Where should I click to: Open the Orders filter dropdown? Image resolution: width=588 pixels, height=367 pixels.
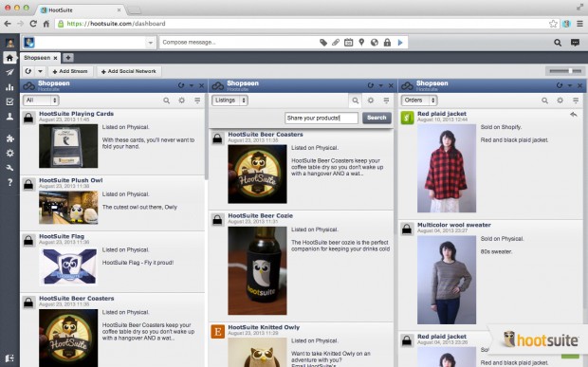click(x=419, y=101)
